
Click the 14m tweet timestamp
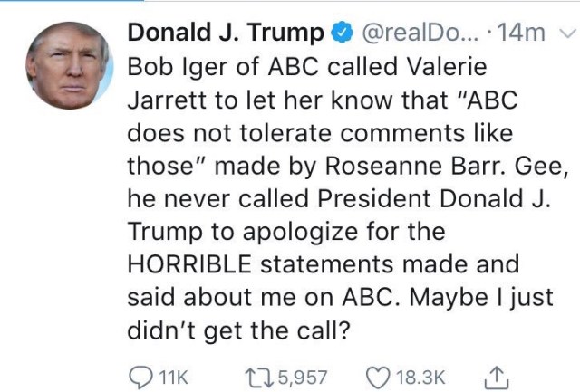click(527, 34)
